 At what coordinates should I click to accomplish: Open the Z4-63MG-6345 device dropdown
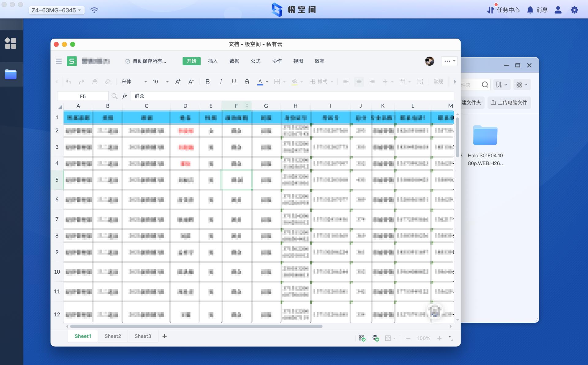click(57, 10)
